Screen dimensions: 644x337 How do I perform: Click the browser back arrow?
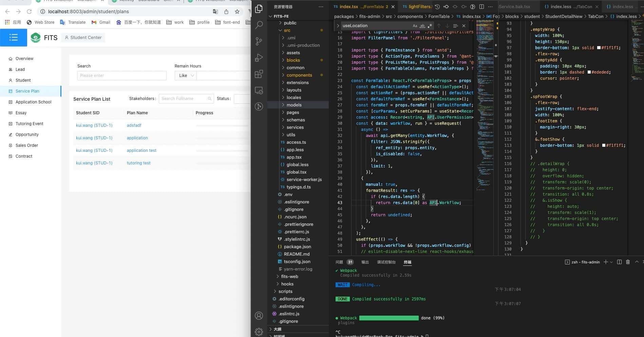coord(7,12)
